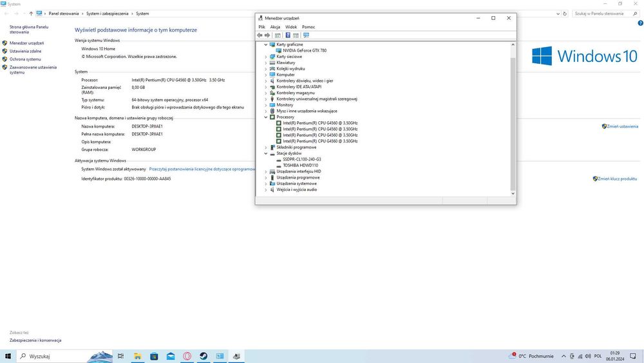Open the Windows Start menu
The width and height of the screenshot is (644, 363).
point(8,356)
